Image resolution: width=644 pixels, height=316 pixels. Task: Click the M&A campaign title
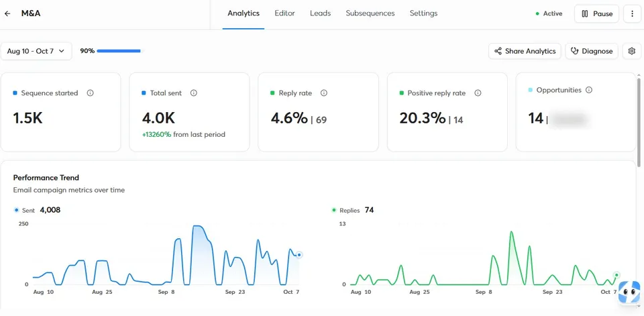(x=31, y=13)
